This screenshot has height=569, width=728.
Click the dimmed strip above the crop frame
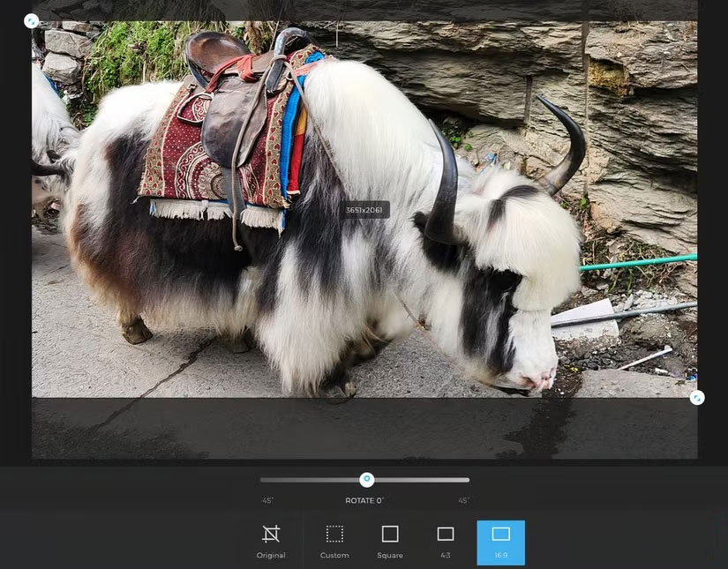(353, 11)
